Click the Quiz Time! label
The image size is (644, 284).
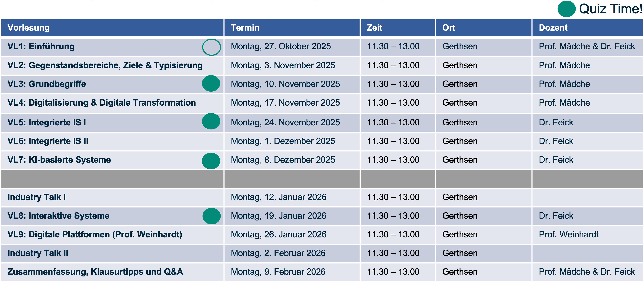pos(610,9)
